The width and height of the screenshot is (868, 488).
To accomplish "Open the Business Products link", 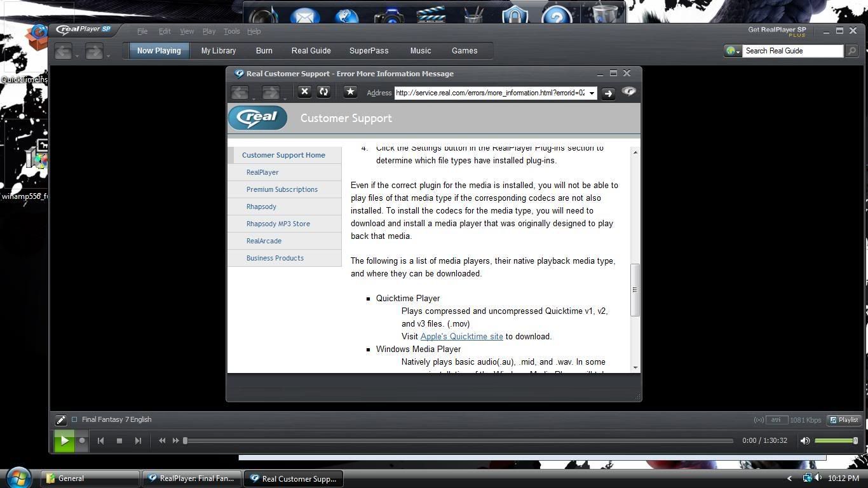I will tap(275, 258).
